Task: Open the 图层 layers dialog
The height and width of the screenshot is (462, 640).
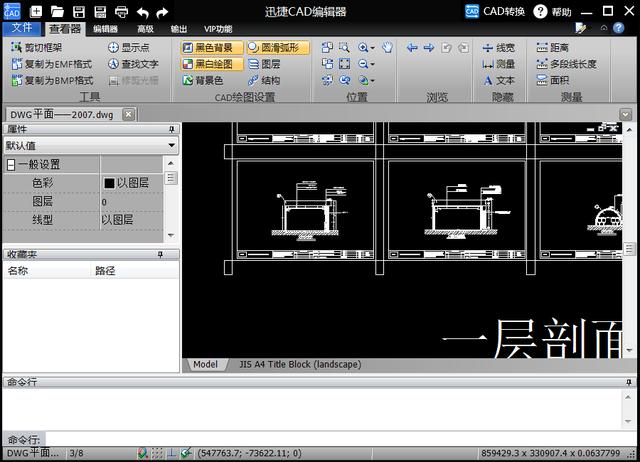Action: click(264, 64)
